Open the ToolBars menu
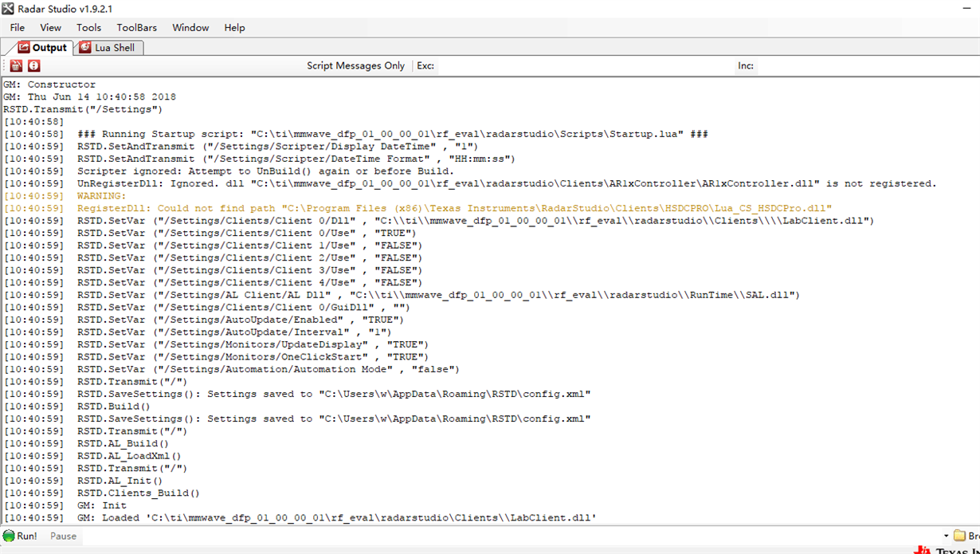 137,27
